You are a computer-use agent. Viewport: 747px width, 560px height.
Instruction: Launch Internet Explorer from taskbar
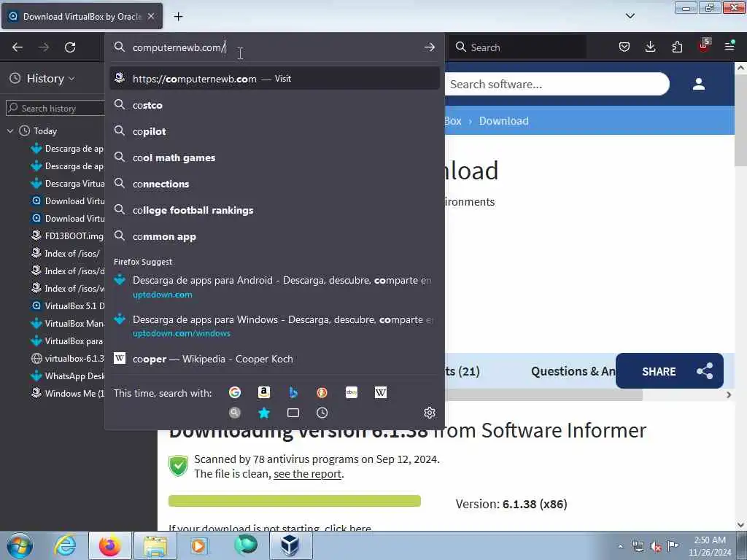click(65, 545)
